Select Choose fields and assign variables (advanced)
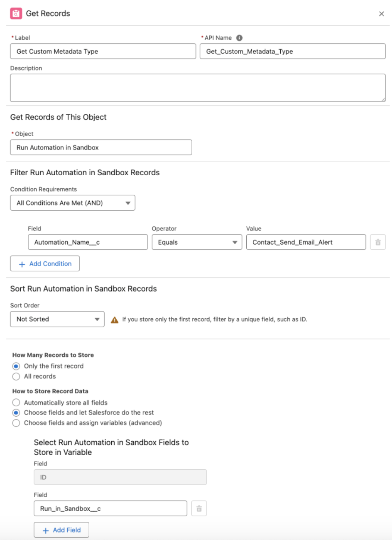Image resolution: width=392 pixels, height=540 pixels. pos(16,423)
